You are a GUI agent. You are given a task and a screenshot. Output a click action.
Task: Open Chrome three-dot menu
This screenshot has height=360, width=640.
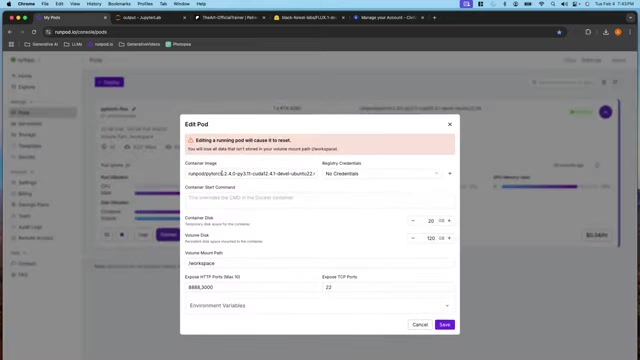630,32
